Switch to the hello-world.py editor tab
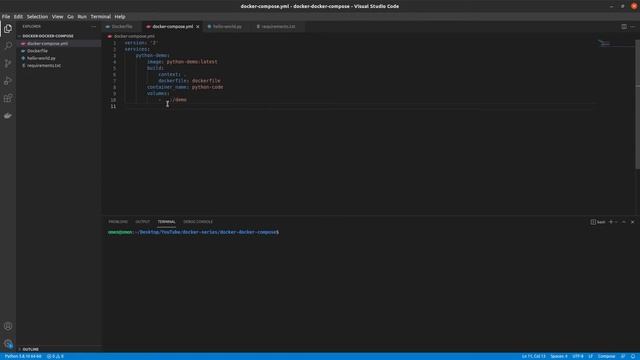 point(227,27)
